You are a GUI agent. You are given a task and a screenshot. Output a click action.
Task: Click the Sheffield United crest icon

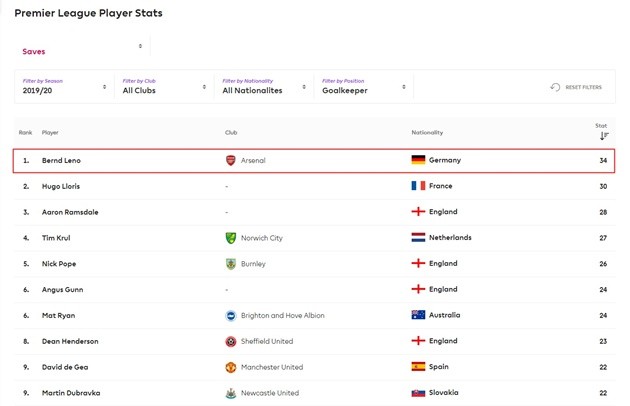(232, 342)
